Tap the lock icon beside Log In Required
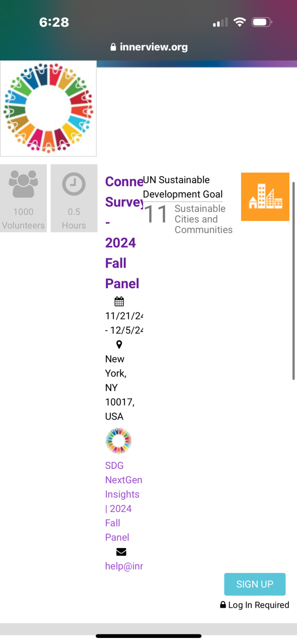Viewport: 297px width, 644px height. click(x=223, y=605)
